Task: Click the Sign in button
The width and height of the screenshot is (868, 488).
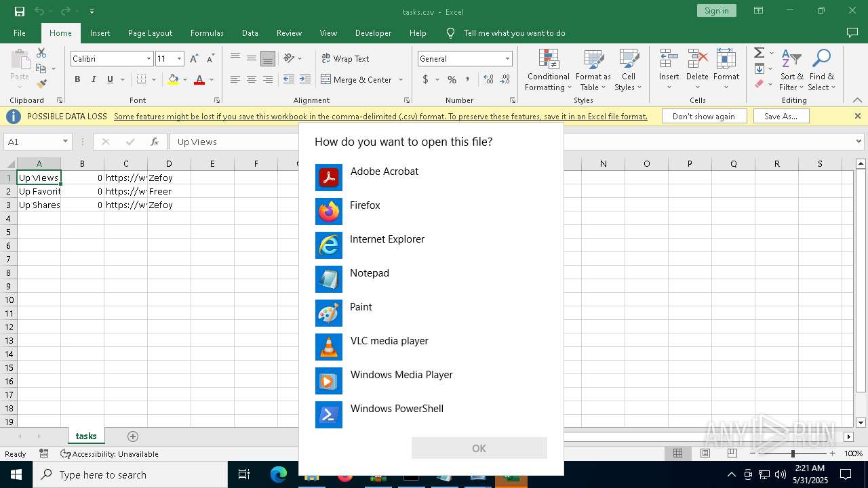Action: pyautogui.click(x=716, y=11)
